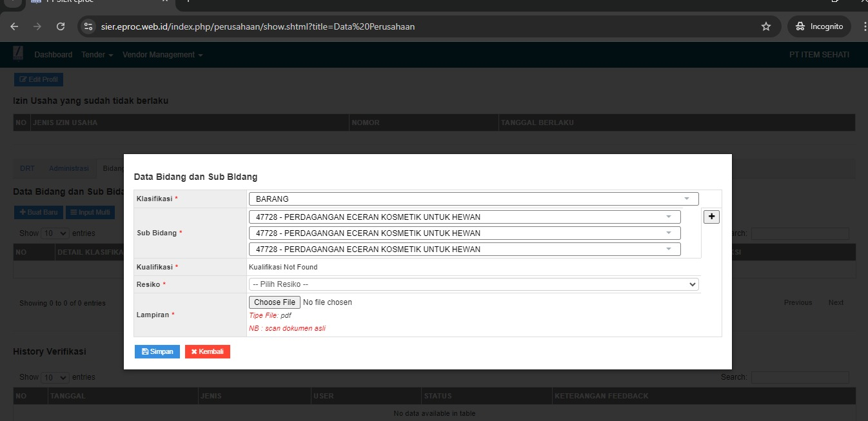Expand the third Sub Bidang dropdown

[464, 249]
